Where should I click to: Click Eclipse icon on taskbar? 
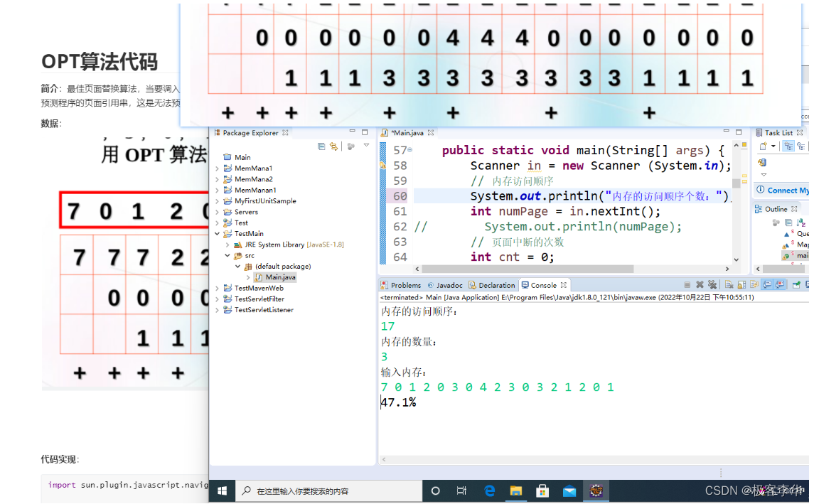click(596, 491)
